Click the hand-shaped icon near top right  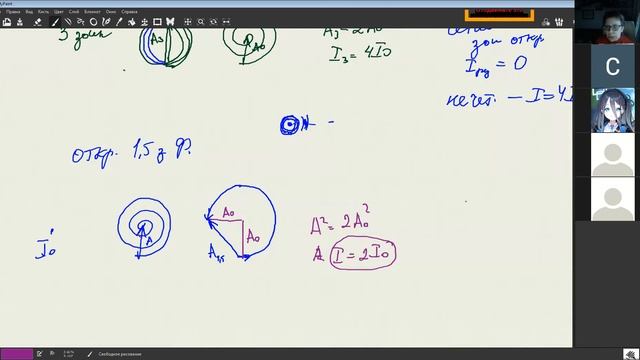(559, 22)
